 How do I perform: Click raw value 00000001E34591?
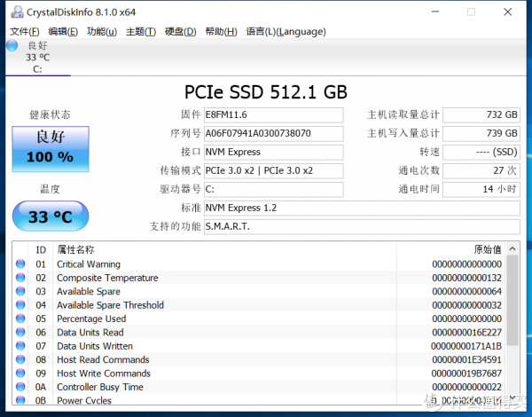coord(467,359)
